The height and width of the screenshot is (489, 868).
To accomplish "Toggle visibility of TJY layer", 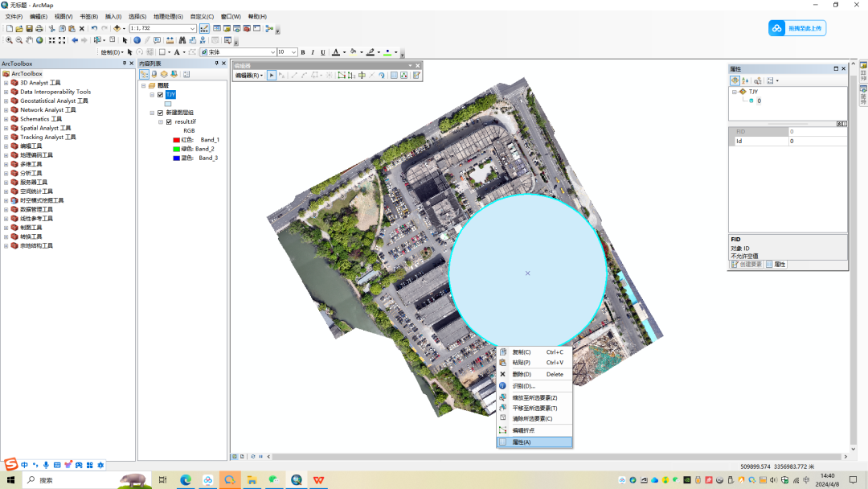I will click(x=161, y=95).
